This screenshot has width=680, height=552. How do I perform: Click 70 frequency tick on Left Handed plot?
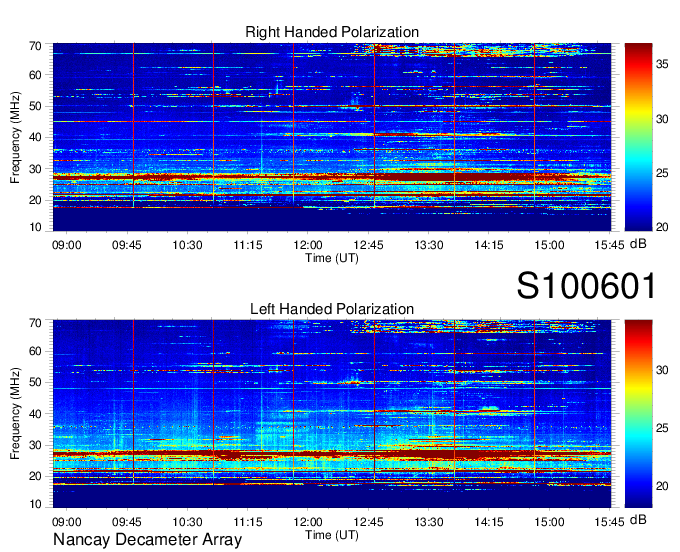click(35, 323)
